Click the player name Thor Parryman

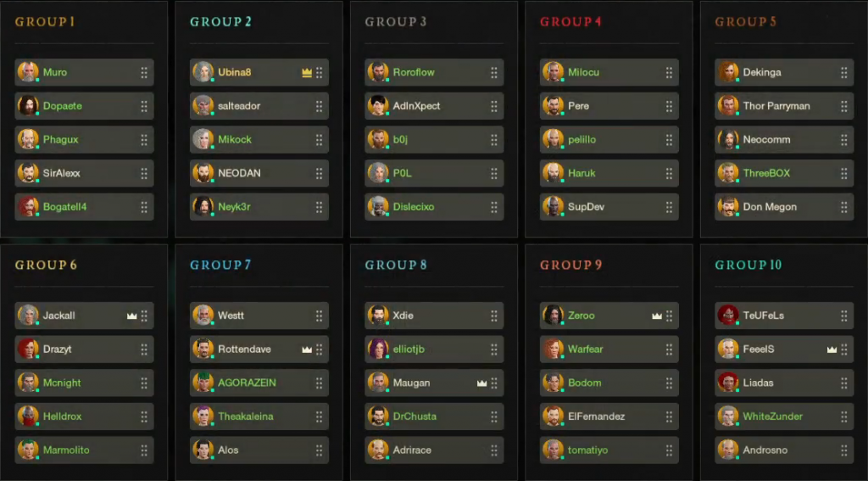pos(776,106)
